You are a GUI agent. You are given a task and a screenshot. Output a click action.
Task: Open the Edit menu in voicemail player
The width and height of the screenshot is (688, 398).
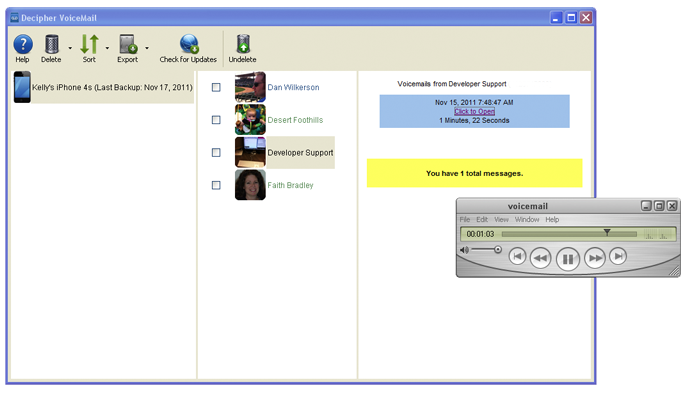482,219
